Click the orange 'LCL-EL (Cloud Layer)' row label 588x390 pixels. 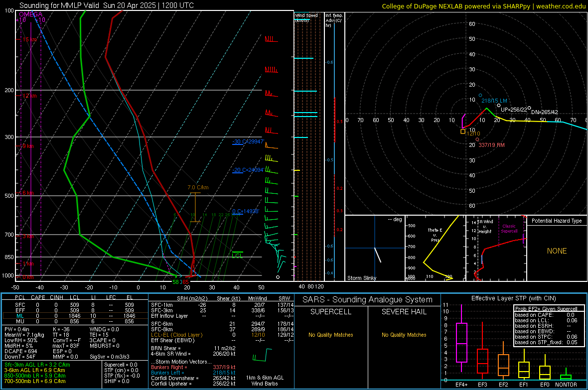176,335
